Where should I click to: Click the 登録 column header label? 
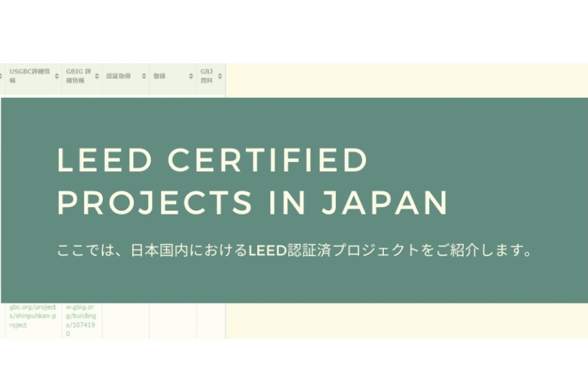pos(160,76)
